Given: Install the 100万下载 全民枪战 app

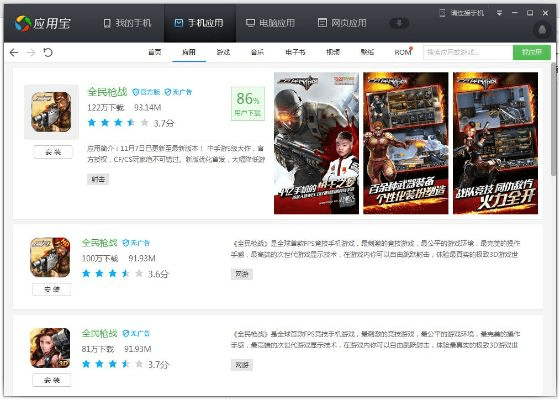Looking at the screenshot, I should point(52,289).
